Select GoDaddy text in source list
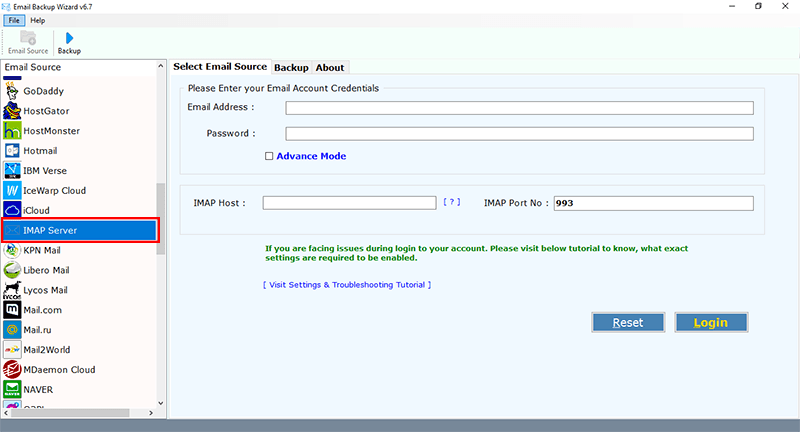The height and width of the screenshot is (432, 800). [x=43, y=91]
